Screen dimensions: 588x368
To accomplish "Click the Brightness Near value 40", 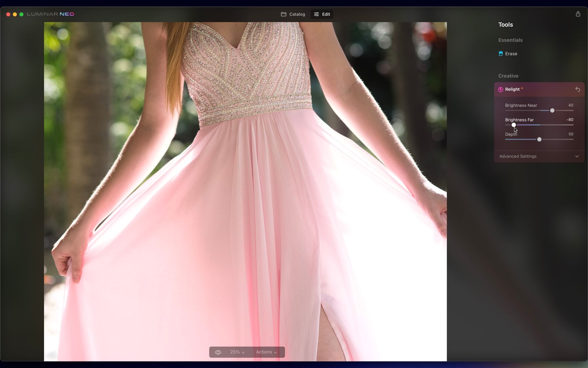I will point(571,105).
